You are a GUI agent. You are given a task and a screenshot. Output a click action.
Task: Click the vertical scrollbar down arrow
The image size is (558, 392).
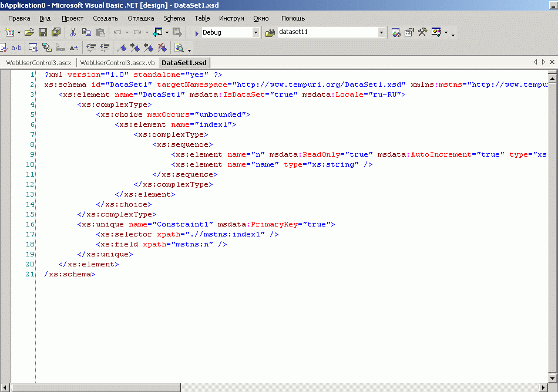552,378
